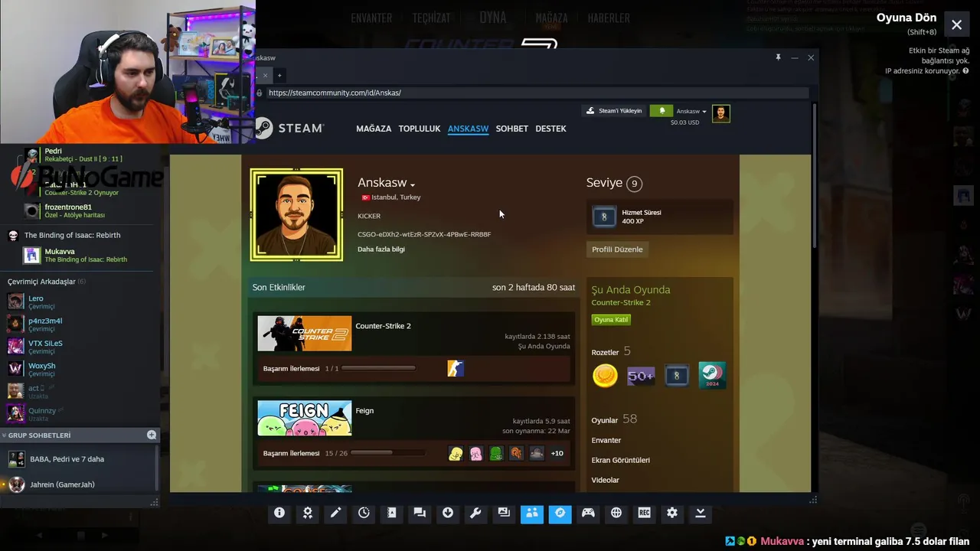
Task: Click the Steam logo
Action: (x=289, y=128)
